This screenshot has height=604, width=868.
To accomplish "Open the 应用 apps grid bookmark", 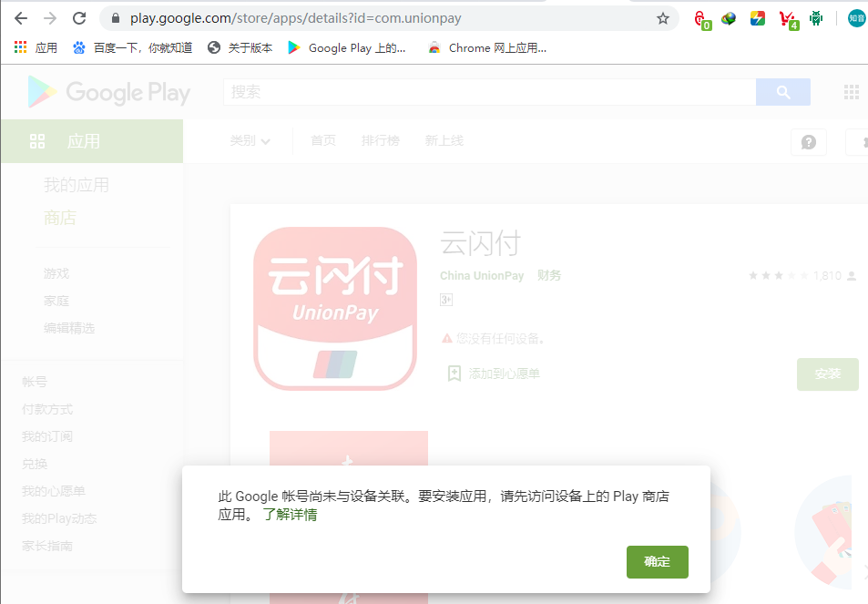I will click(36, 47).
